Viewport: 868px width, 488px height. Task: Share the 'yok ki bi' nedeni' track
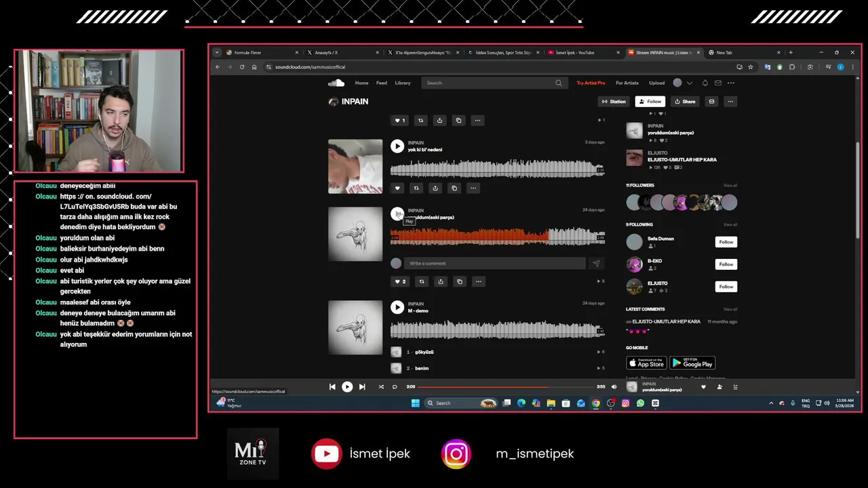pyautogui.click(x=435, y=188)
